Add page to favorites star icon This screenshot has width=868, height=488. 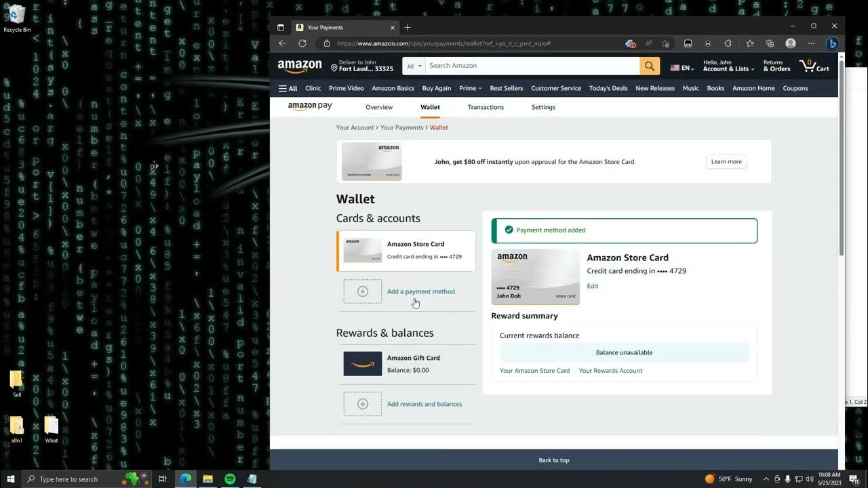[665, 43]
